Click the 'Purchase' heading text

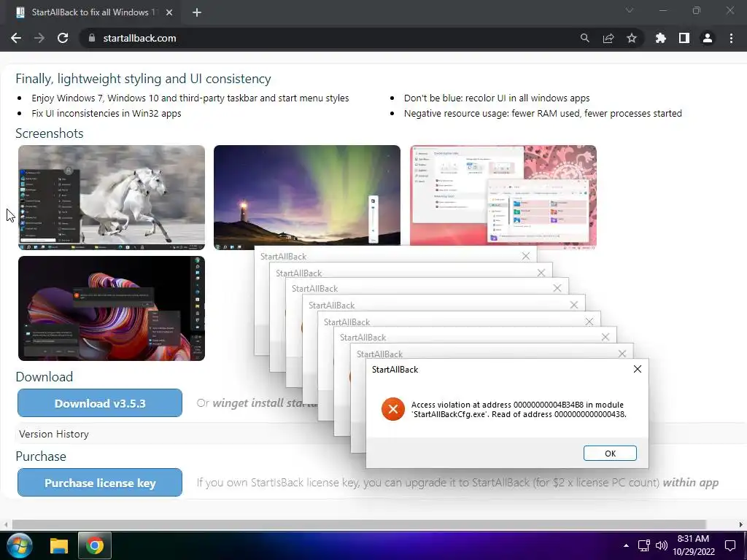(41, 456)
